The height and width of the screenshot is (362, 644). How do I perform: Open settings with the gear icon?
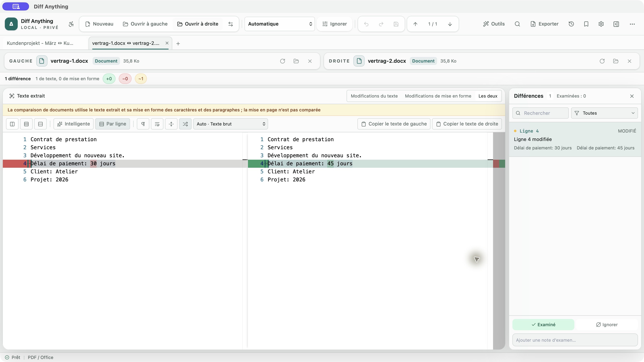(601, 24)
